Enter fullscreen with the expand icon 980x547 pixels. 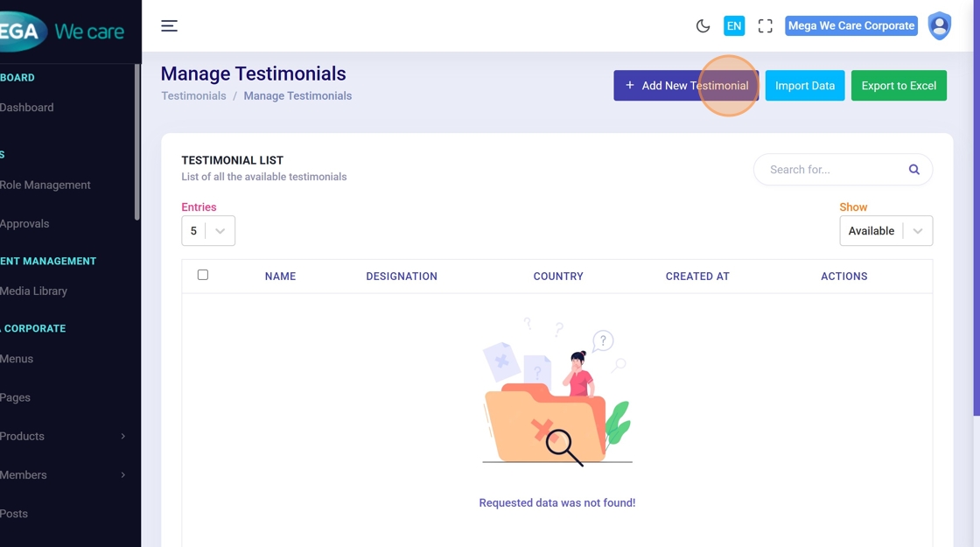coord(765,26)
